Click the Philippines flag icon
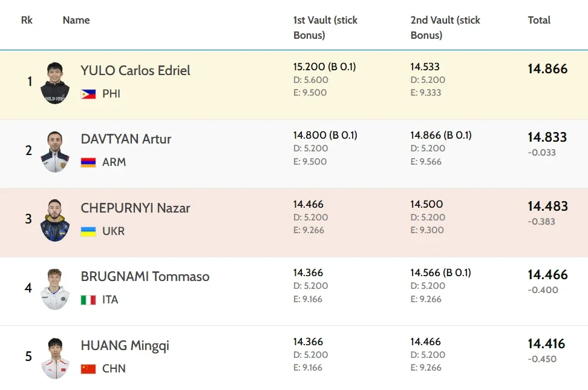 pyautogui.click(x=88, y=94)
